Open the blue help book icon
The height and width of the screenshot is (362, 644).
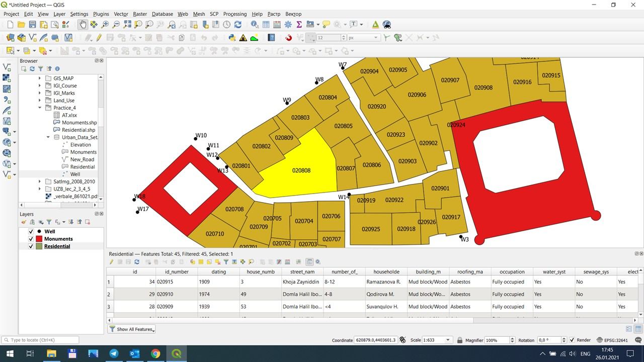(271, 38)
